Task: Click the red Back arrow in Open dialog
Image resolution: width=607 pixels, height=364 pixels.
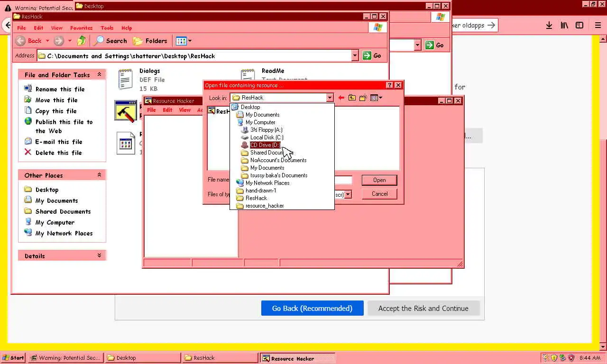Action: (x=341, y=98)
